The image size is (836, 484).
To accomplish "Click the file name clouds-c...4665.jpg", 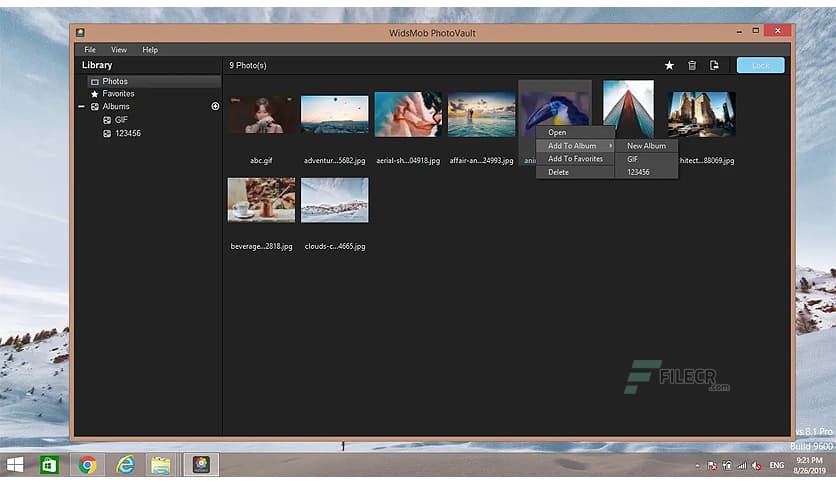I will (x=335, y=246).
